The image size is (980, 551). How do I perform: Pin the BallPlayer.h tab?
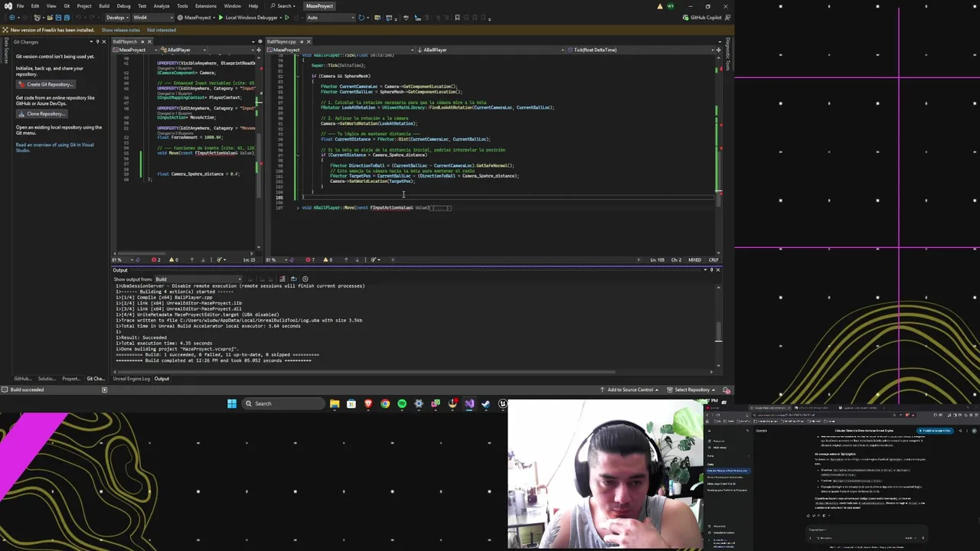(x=143, y=41)
